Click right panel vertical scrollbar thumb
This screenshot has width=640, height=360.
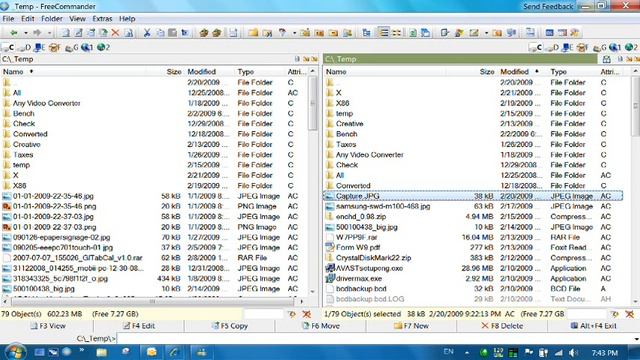636,106
